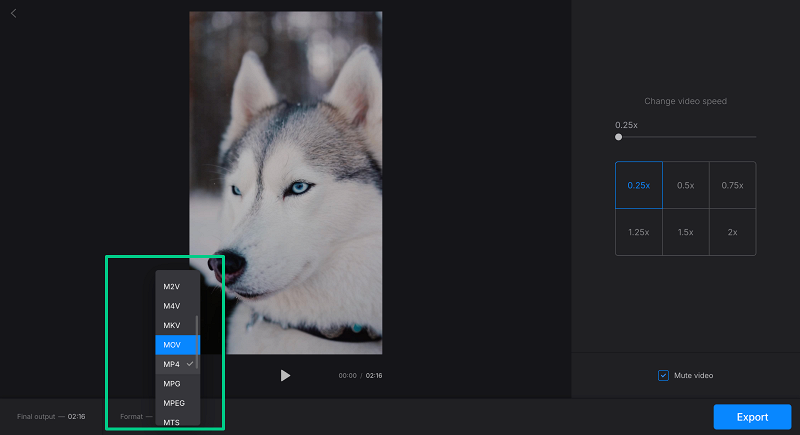Choose M4V in the format dropdown
The image size is (800, 435).
click(x=177, y=306)
